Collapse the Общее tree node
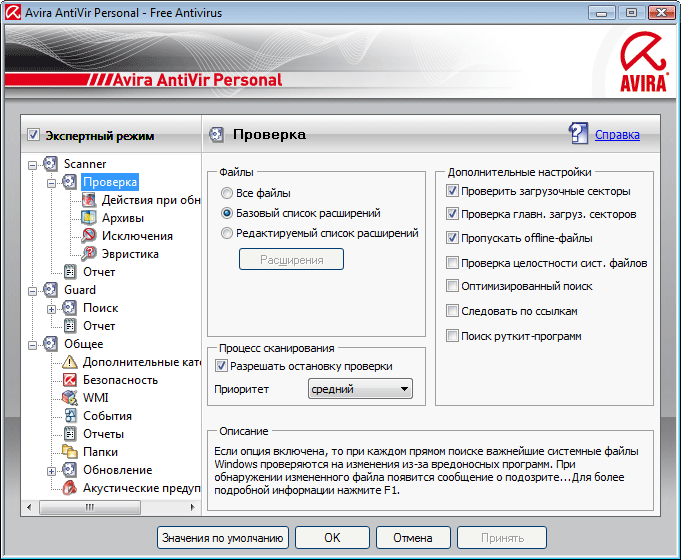This screenshot has height=560, width=681. point(32,345)
